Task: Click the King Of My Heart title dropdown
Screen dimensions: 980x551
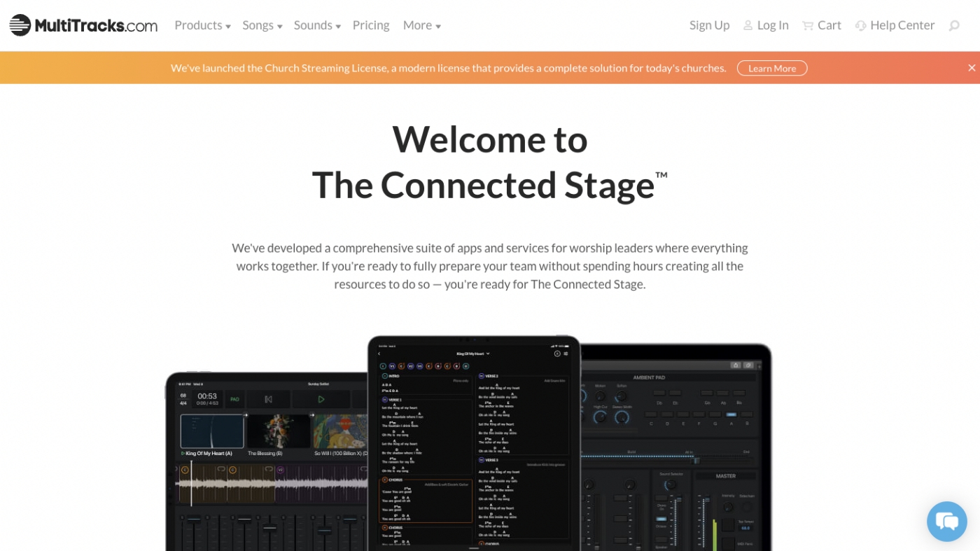Action: pyautogui.click(x=473, y=354)
